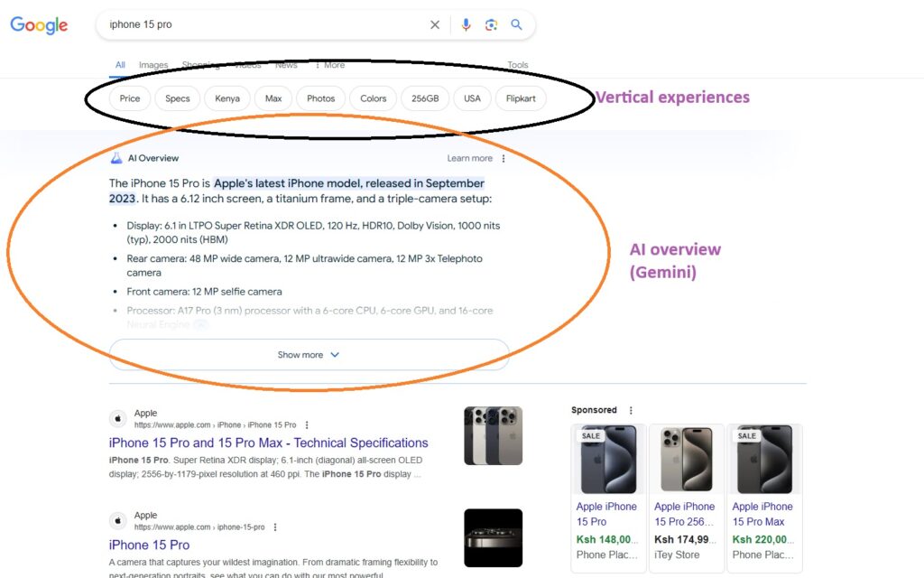
Task: Click the Learn more link in AI Overview
Action: (x=469, y=158)
